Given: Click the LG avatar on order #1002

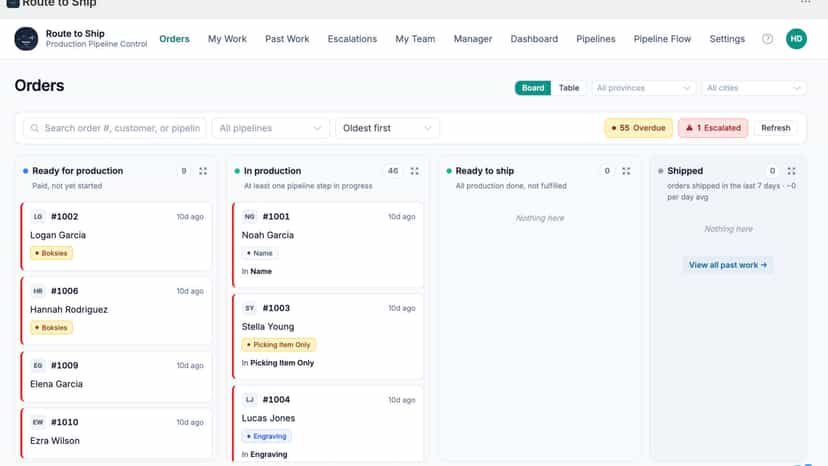Looking at the screenshot, I should point(38,217).
